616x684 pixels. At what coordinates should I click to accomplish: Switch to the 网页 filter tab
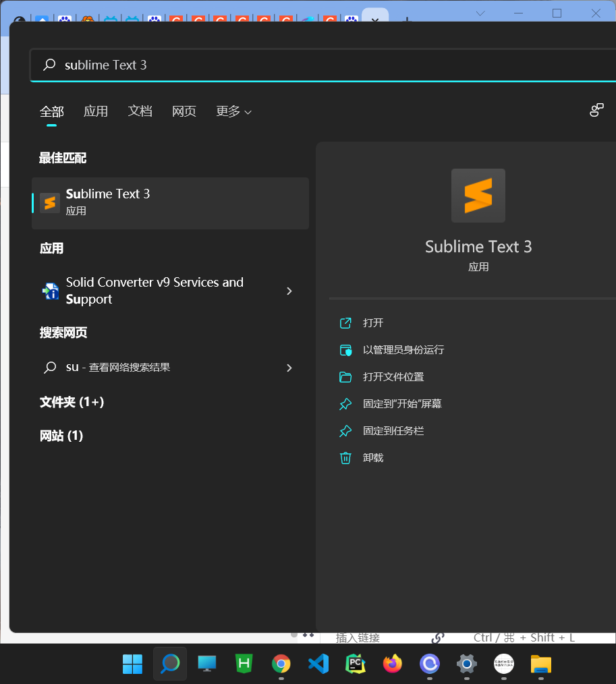click(x=184, y=111)
